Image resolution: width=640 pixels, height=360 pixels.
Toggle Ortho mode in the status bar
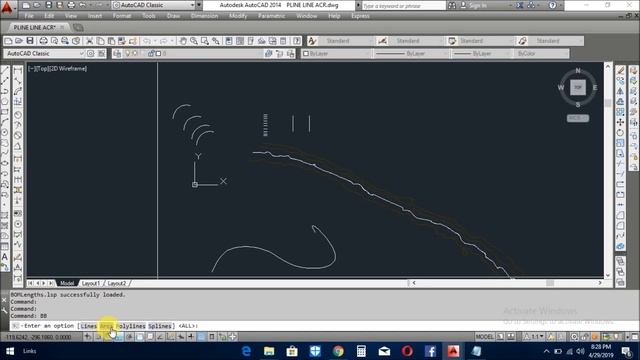coord(119,337)
